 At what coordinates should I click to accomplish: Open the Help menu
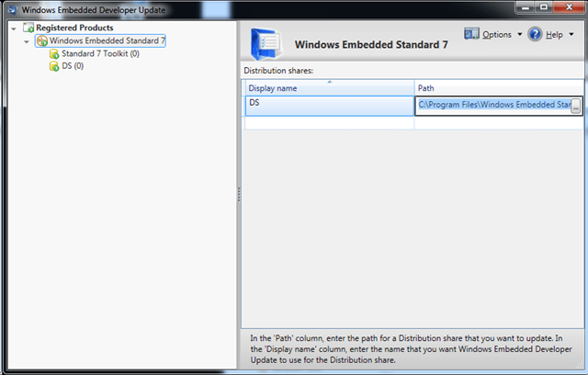[554, 35]
